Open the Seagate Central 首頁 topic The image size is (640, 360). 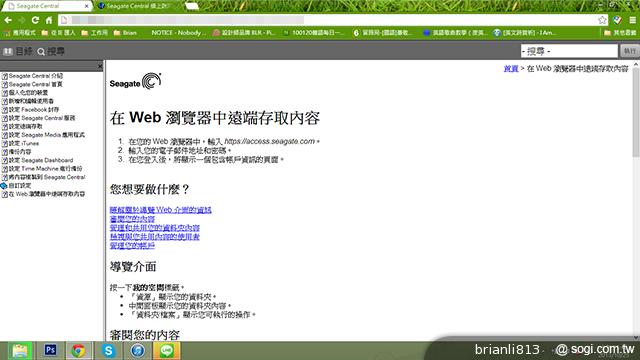pos(35,84)
